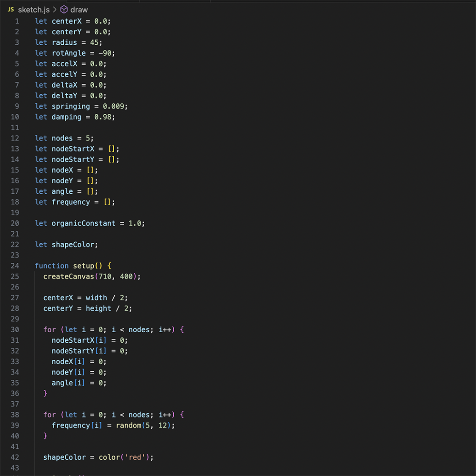Click the nodes variable on line 12
This screenshot has width=476, height=476.
coord(62,138)
